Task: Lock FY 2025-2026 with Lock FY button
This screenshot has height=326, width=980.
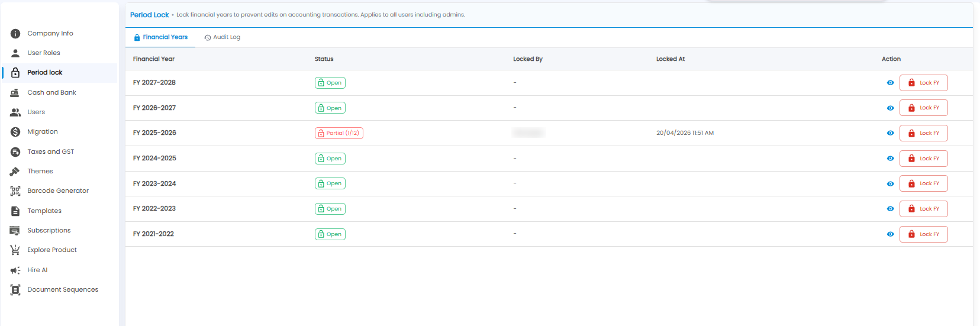Action: pos(923,133)
